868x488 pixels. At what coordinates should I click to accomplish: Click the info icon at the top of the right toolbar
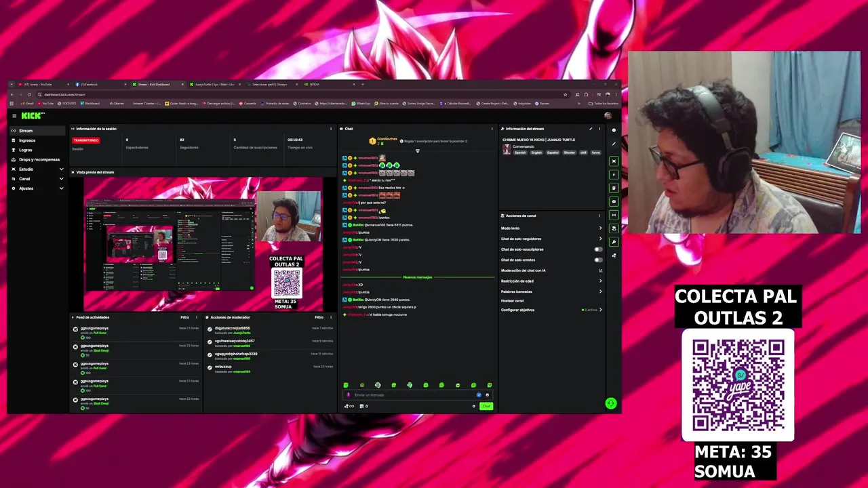[x=614, y=130]
